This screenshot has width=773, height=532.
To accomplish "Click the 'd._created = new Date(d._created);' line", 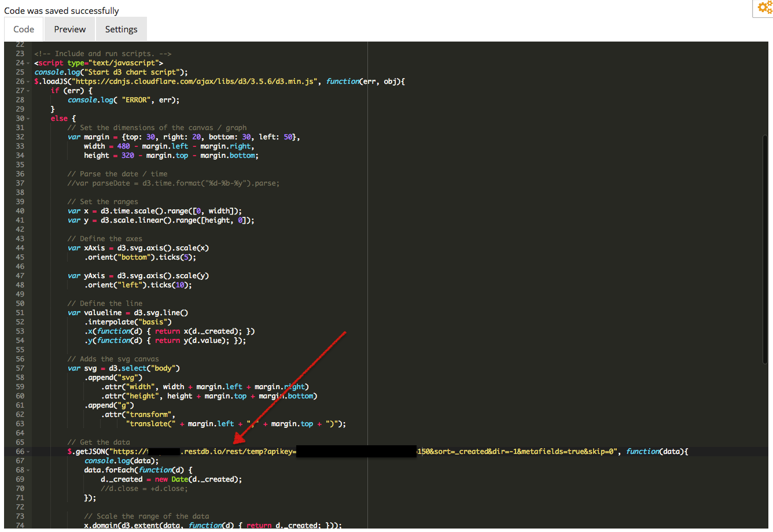I will (171, 479).
